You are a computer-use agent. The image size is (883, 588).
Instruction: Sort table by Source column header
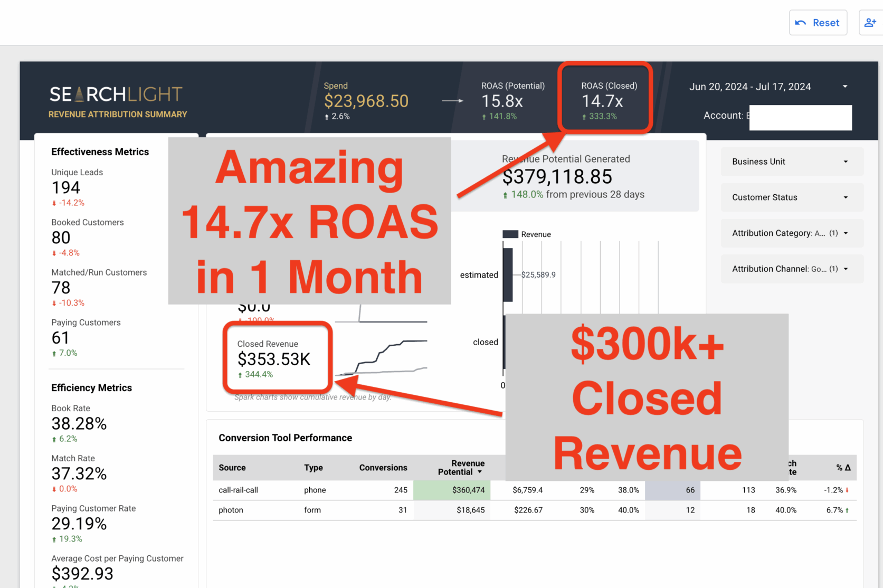tap(232, 468)
